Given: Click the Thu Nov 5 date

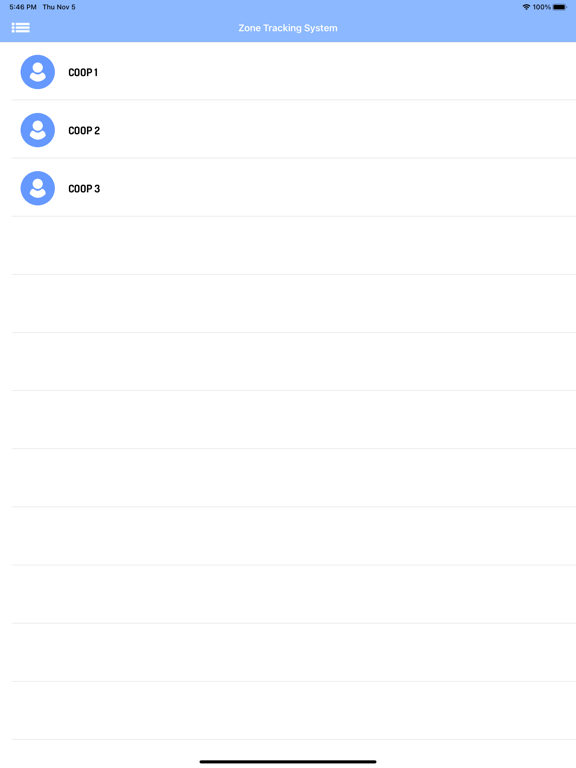Looking at the screenshot, I should [x=59, y=7].
